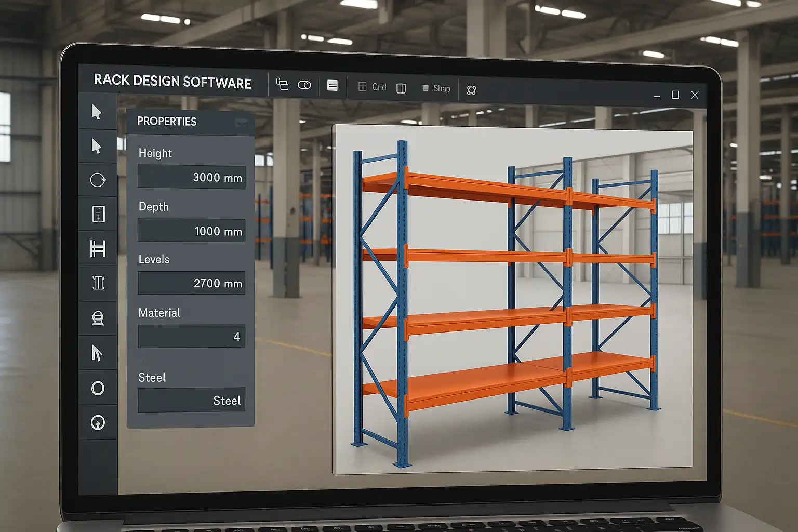Click the PROPERTIES panel title

[x=167, y=122]
